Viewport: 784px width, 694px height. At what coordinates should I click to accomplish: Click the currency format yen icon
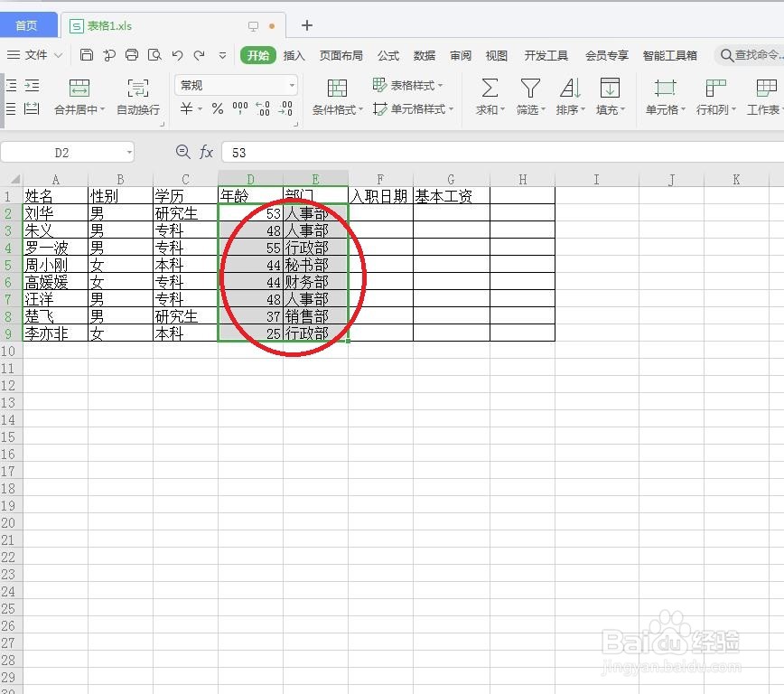click(186, 108)
